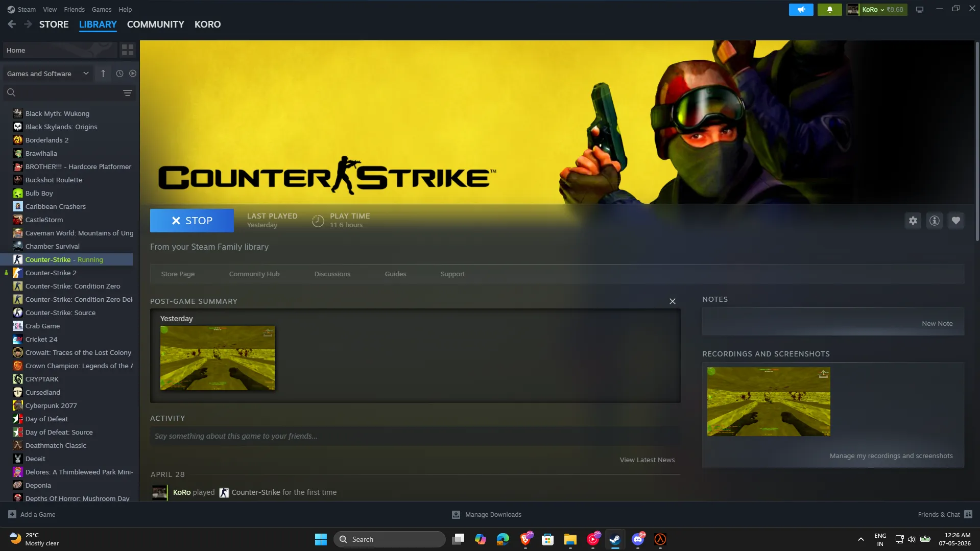Open the Games menu

[101, 9]
